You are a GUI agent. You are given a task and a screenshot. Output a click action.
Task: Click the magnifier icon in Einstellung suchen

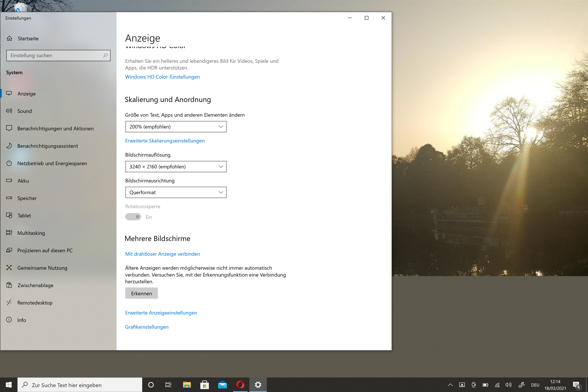click(105, 56)
